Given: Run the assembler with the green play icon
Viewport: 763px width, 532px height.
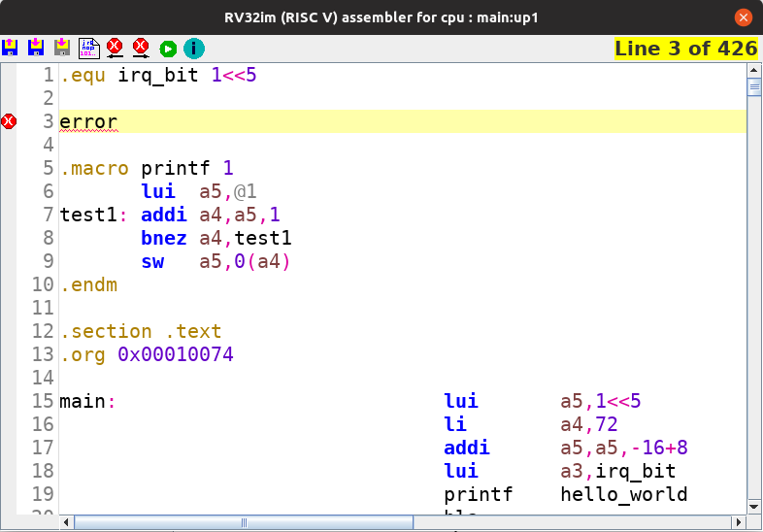Looking at the screenshot, I should (x=168, y=49).
